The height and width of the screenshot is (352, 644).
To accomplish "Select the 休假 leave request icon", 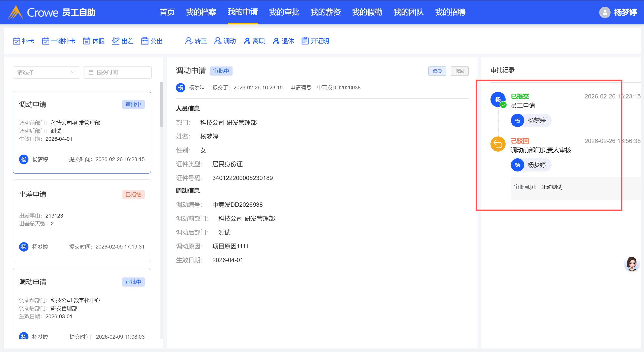I will pos(87,41).
